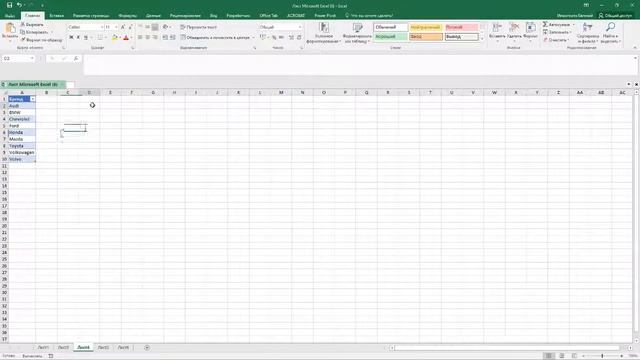
Task: Click the Share button
Action: 616,16
